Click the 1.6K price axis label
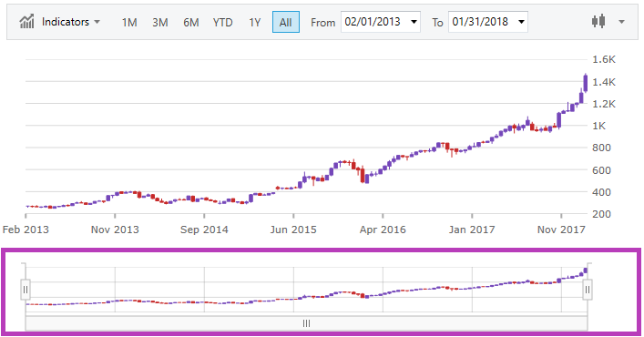The width and height of the screenshot is (644, 337). 604,59
